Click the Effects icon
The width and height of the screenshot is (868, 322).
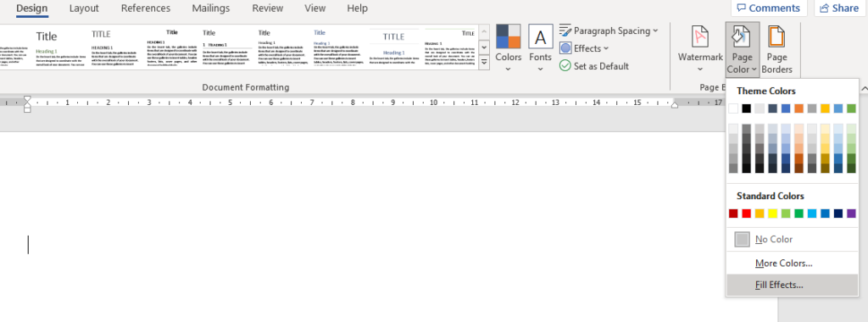[x=565, y=48]
